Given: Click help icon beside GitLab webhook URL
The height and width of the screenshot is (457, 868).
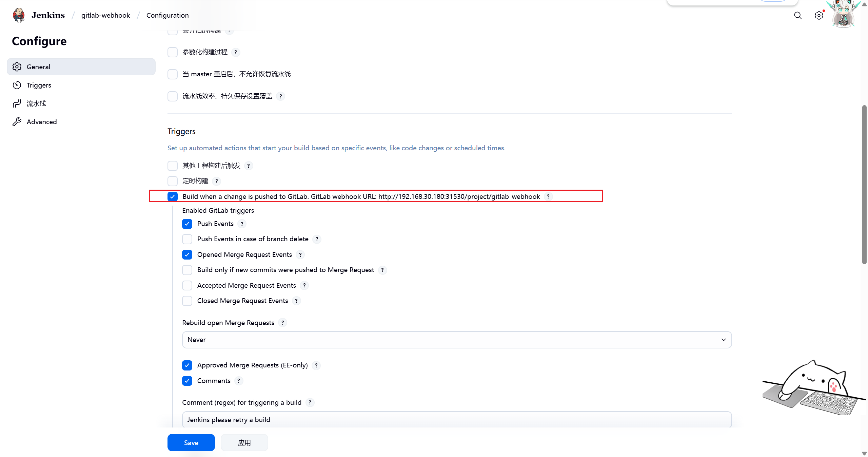Looking at the screenshot, I should coord(548,196).
